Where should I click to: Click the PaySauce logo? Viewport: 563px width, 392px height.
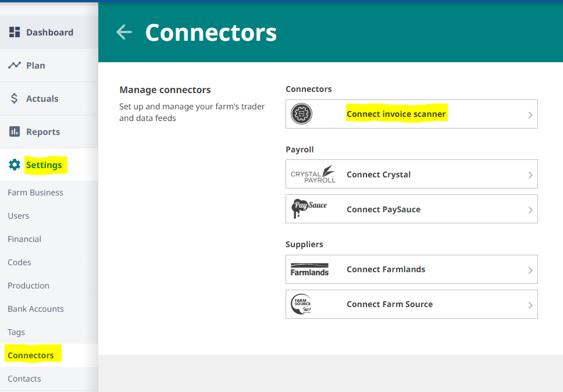tap(309, 208)
